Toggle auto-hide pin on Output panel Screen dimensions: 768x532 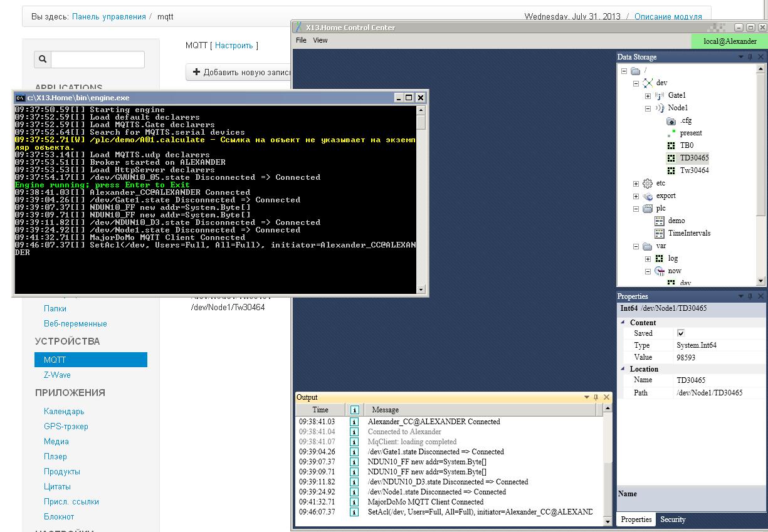point(595,397)
